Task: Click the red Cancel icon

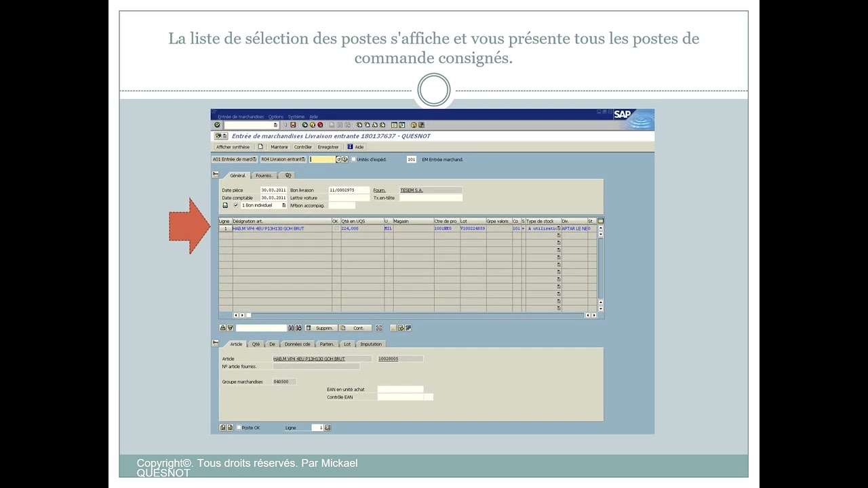Action: coord(320,125)
